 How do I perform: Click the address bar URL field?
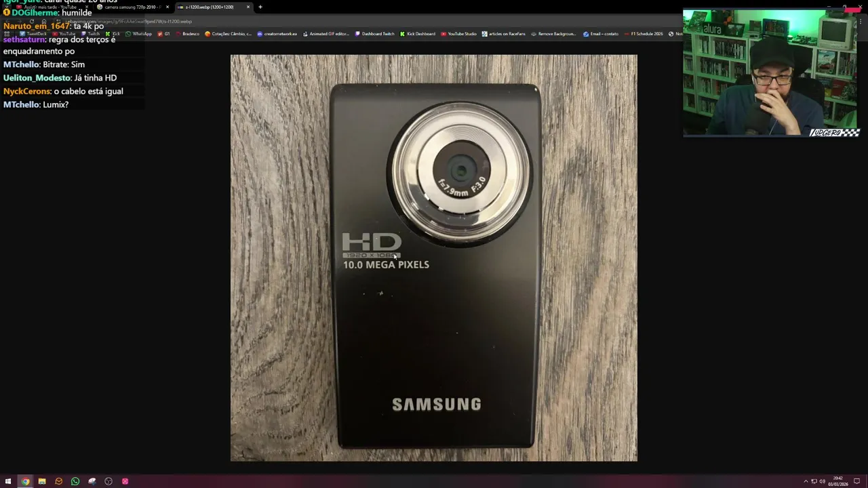tap(129, 21)
